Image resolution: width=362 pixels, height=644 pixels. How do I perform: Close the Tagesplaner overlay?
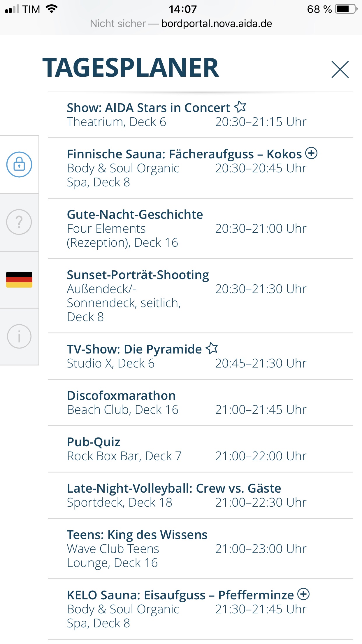[x=340, y=69]
